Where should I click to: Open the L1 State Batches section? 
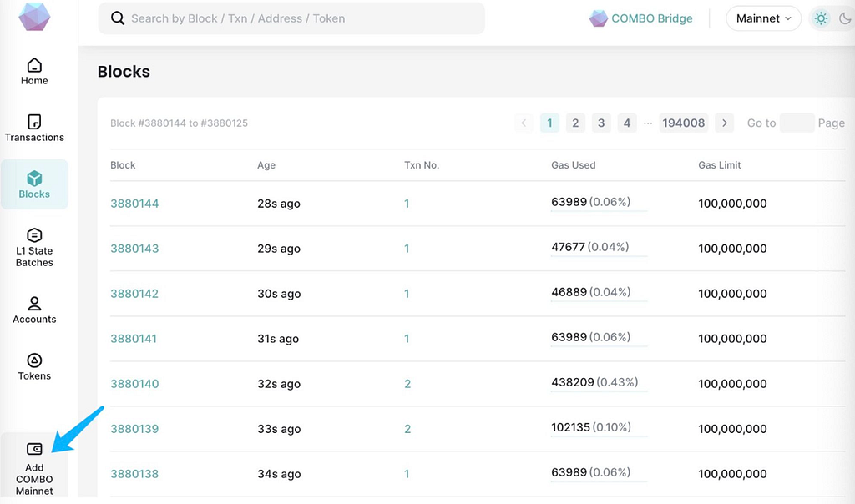[x=34, y=248]
